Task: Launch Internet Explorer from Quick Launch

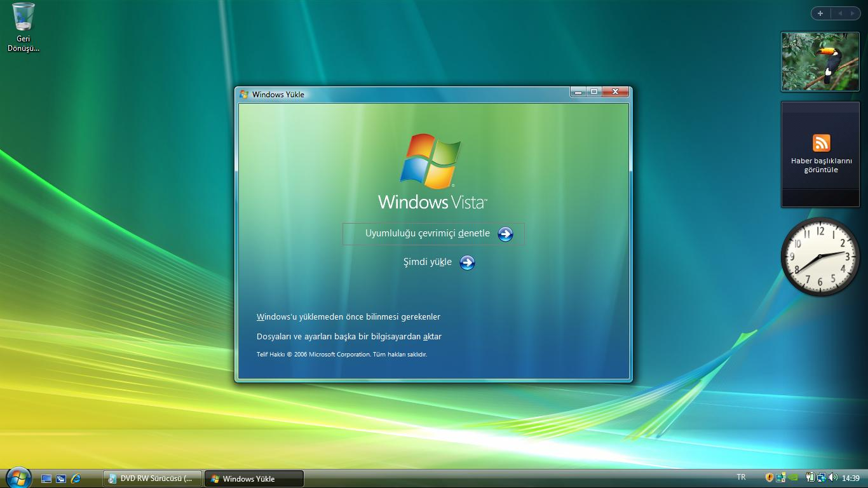Action: [76, 478]
